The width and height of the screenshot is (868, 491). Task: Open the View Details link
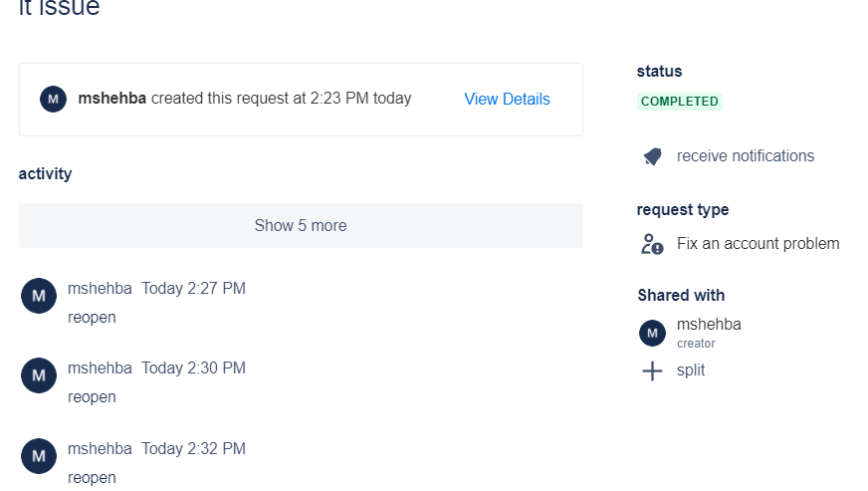(x=507, y=99)
